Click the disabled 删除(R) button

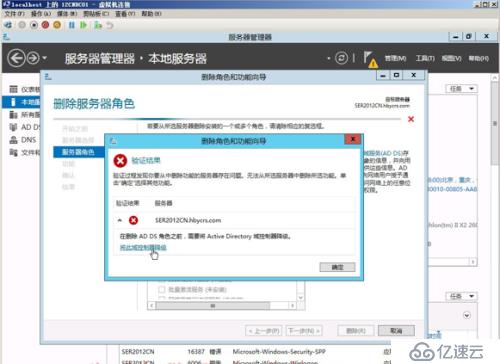point(356,331)
